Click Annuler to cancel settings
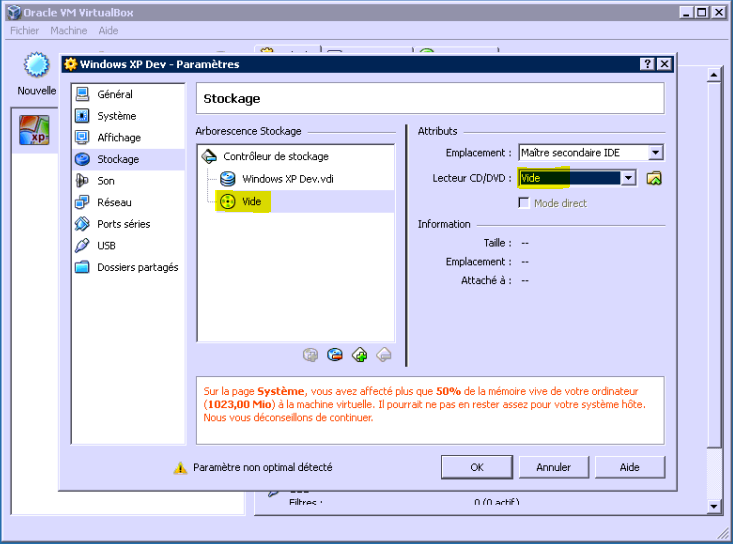Image resolution: width=733 pixels, height=544 pixels. click(553, 467)
